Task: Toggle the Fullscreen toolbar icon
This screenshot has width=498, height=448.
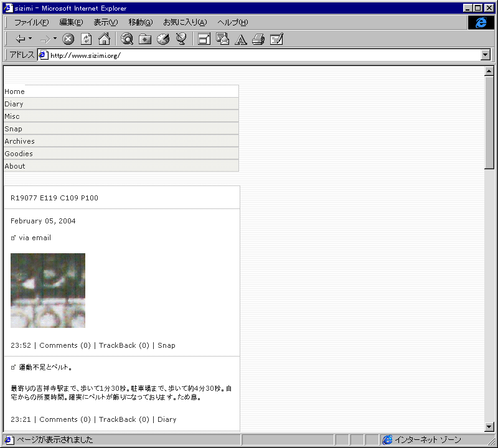Action: 204,39
